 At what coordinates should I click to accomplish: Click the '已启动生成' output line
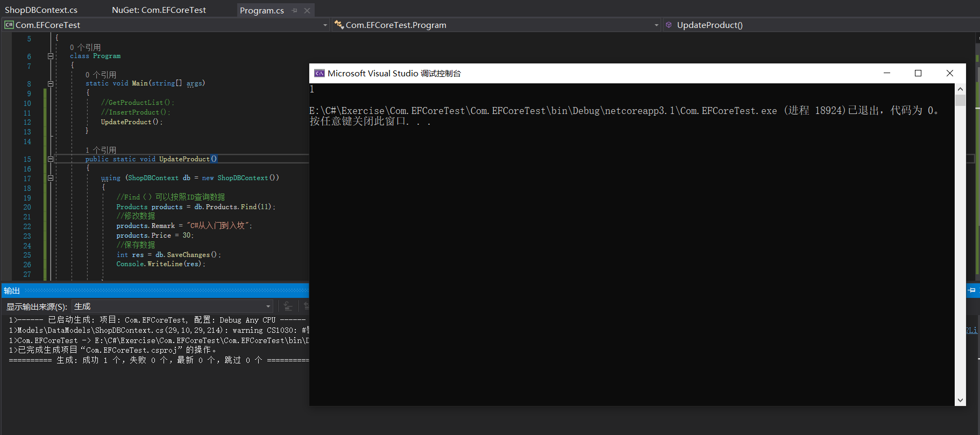[x=157, y=320]
